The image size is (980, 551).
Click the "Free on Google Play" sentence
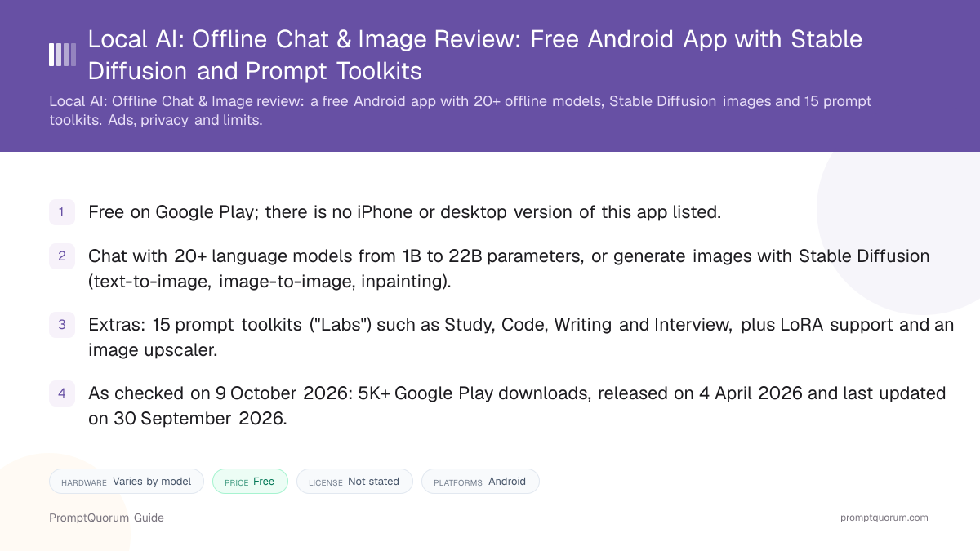[x=405, y=212]
